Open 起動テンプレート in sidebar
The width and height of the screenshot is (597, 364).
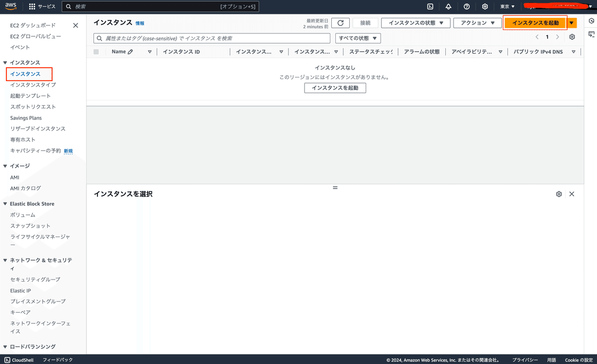pyautogui.click(x=30, y=96)
